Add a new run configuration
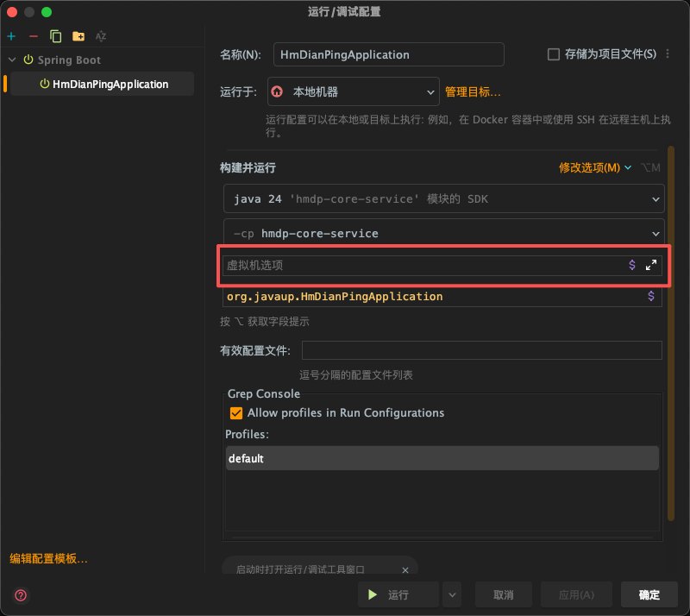This screenshot has width=690, height=616. coord(9,36)
